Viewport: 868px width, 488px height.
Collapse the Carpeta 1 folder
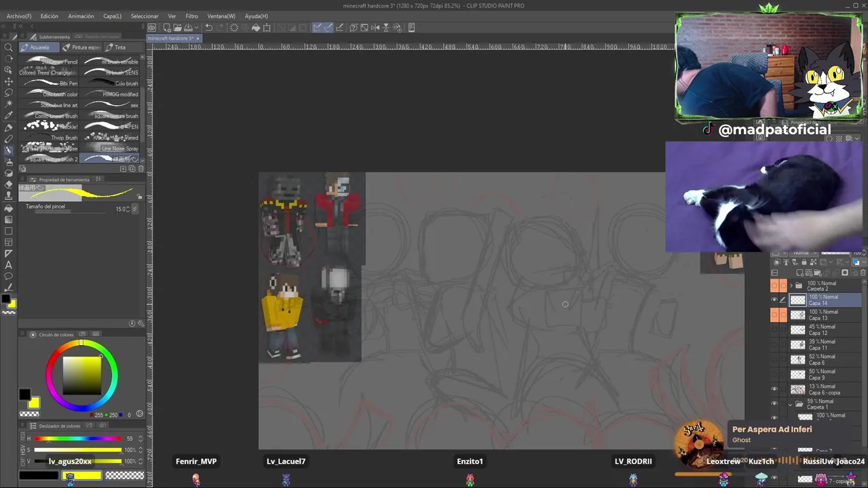point(791,404)
